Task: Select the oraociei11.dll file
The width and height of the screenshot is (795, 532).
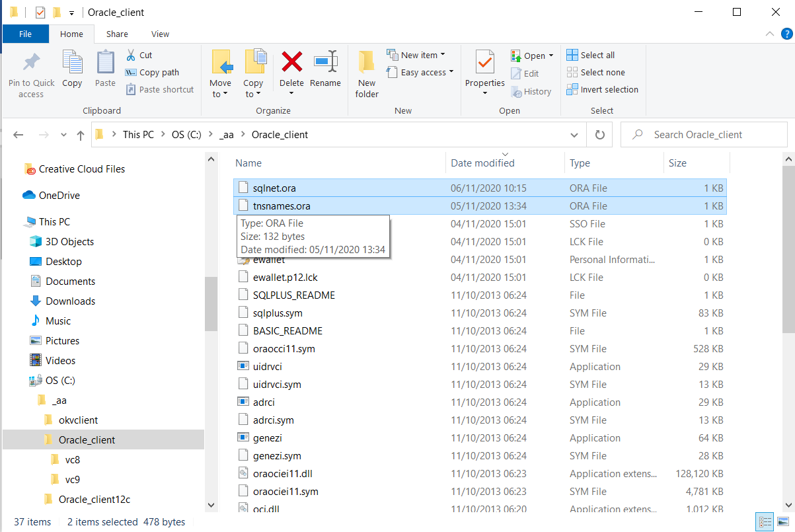Action: [480, 474]
